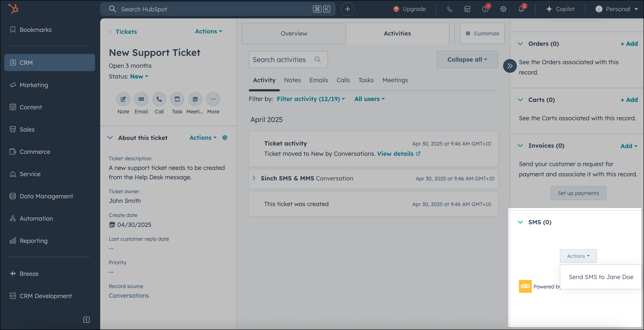This screenshot has width=644, height=330.
Task: Open the About this ticket settings gear
Action: [225, 138]
